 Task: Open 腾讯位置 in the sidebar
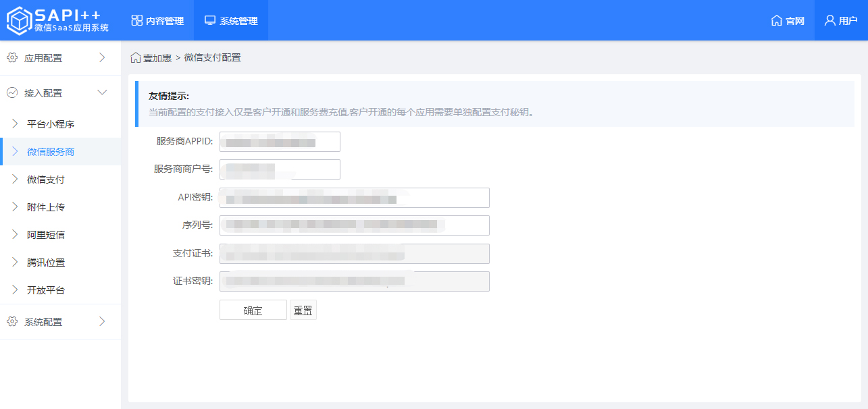pyautogui.click(x=46, y=263)
